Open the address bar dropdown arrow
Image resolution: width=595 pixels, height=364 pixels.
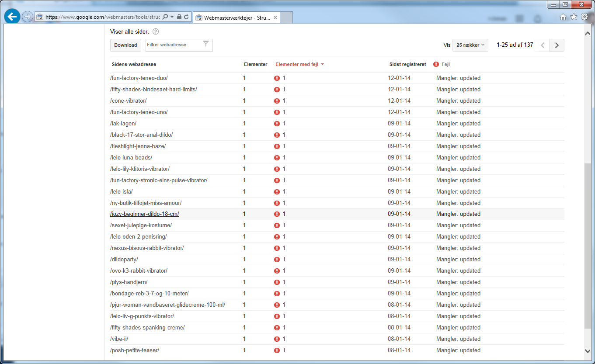click(x=172, y=17)
